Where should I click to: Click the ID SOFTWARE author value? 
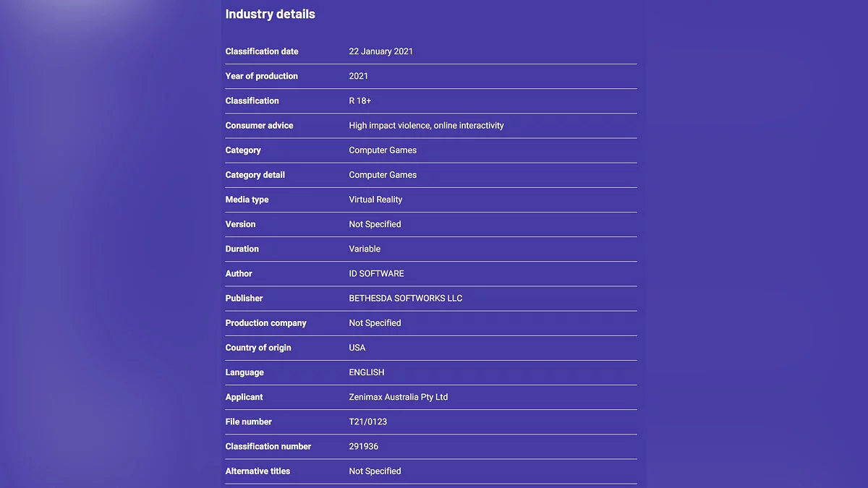pos(376,274)
